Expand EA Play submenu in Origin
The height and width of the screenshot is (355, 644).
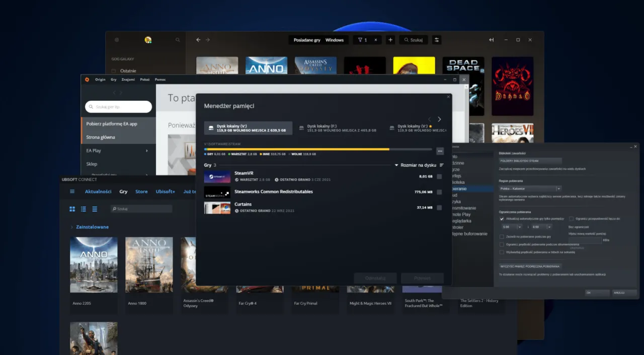[147, 151]
